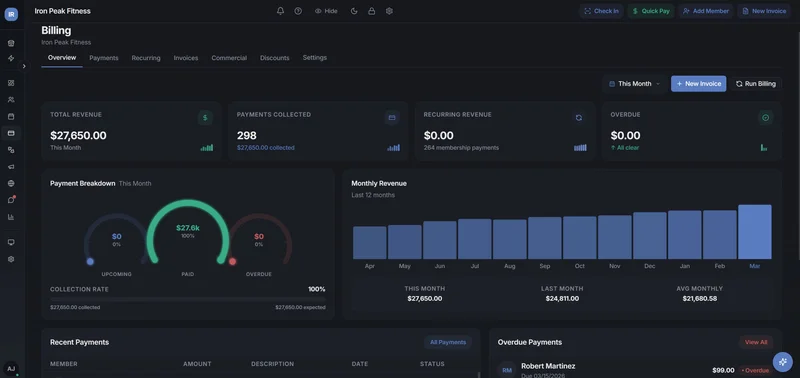Image resolution: width=800 pixels, height=378 pixels.
Task: Switch to the Overview tab
Action: [x=62, y=58]
